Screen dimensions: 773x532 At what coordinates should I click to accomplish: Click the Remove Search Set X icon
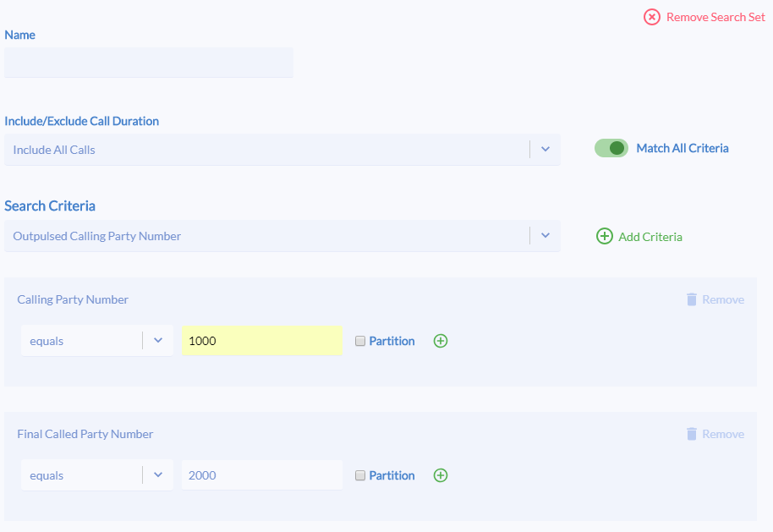point(652,17)
